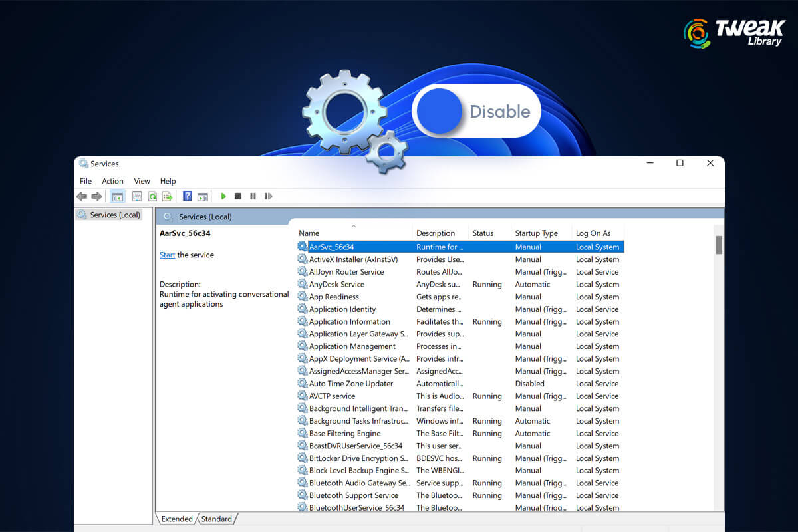Sort services by the Name column header

click(x=309, y=233)
